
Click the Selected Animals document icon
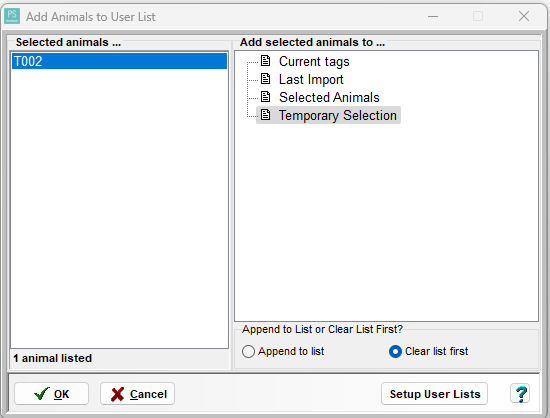tap(266, 97)
